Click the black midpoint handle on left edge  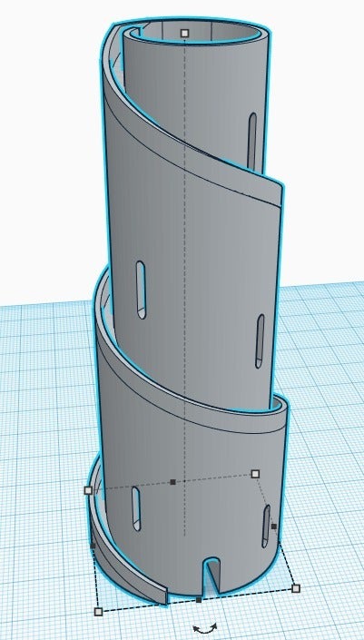93,546
